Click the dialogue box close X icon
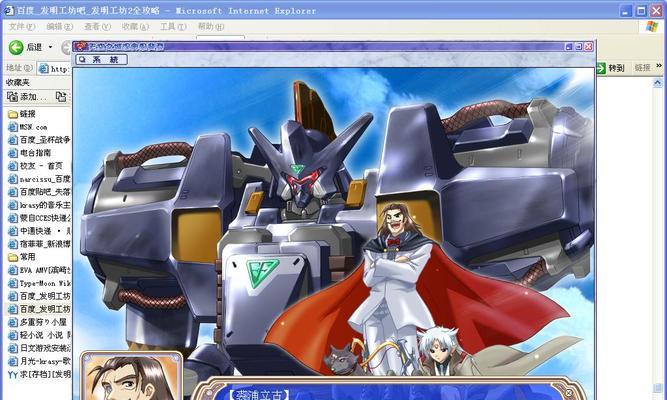This screenshot has height=400, width=667. coord(569,393)
